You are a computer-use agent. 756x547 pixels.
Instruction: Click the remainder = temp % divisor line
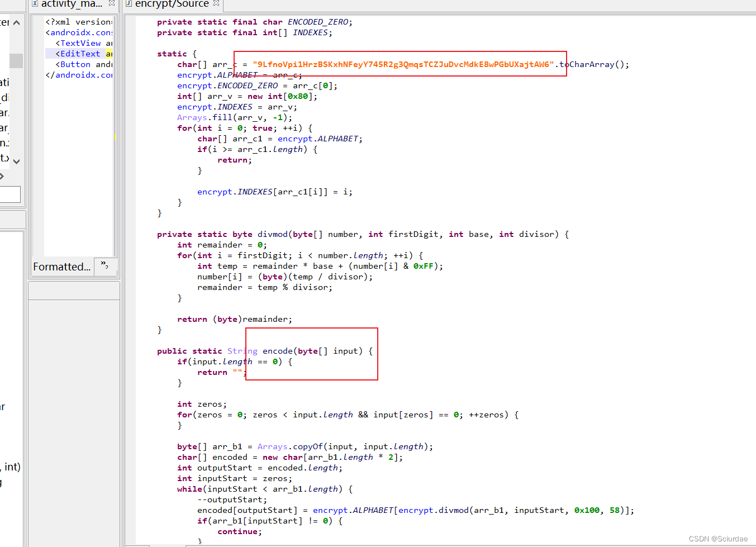[x=265, y=287]
